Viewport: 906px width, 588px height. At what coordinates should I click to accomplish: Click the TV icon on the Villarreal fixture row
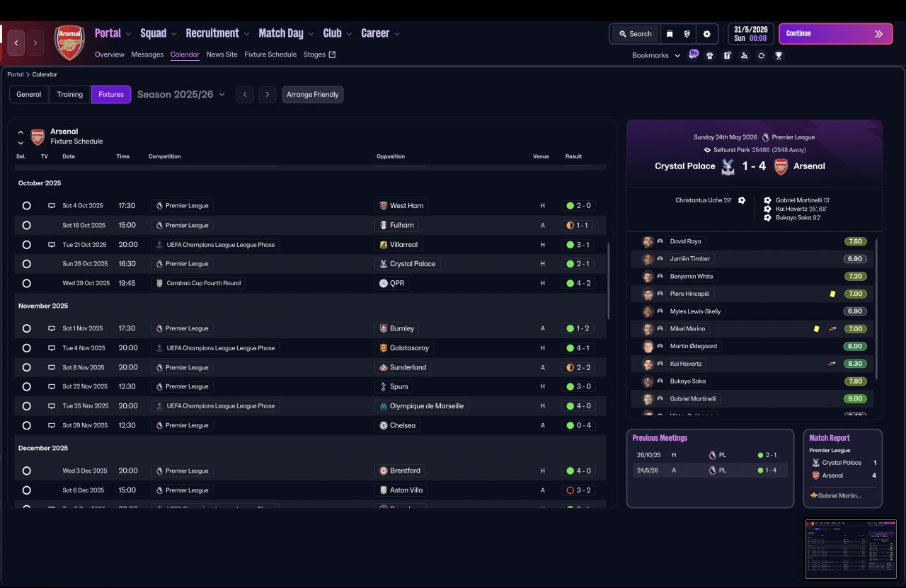(x=52, y=245)
